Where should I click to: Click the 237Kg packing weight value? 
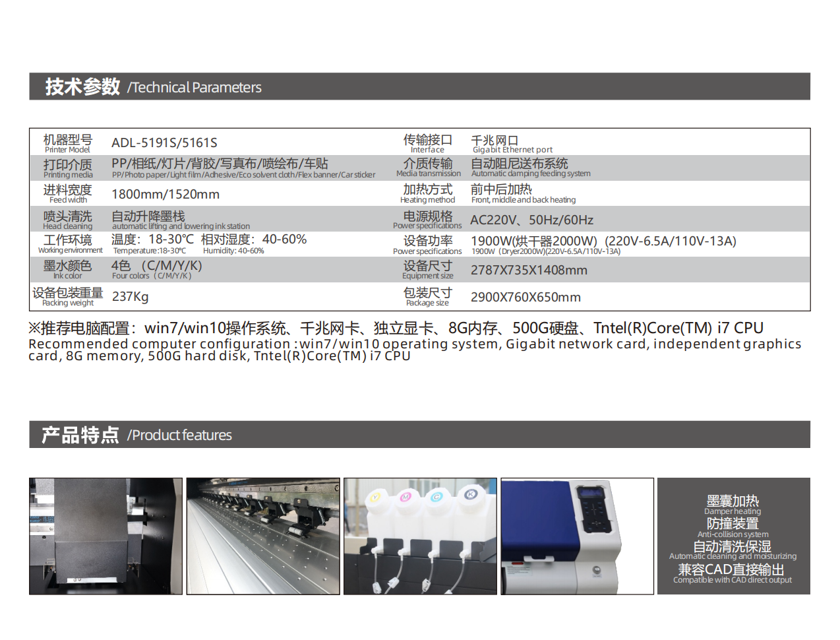click(131, 297)
